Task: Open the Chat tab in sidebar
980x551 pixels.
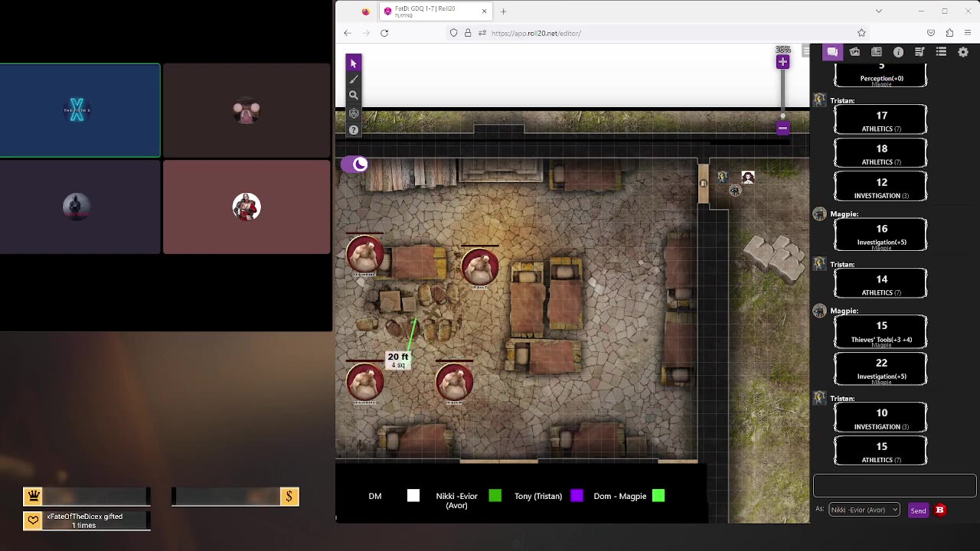Action: click(832, 52)
